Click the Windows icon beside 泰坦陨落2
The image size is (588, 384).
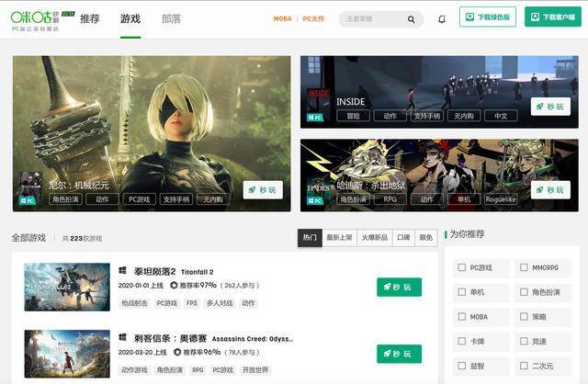[122, 270]
